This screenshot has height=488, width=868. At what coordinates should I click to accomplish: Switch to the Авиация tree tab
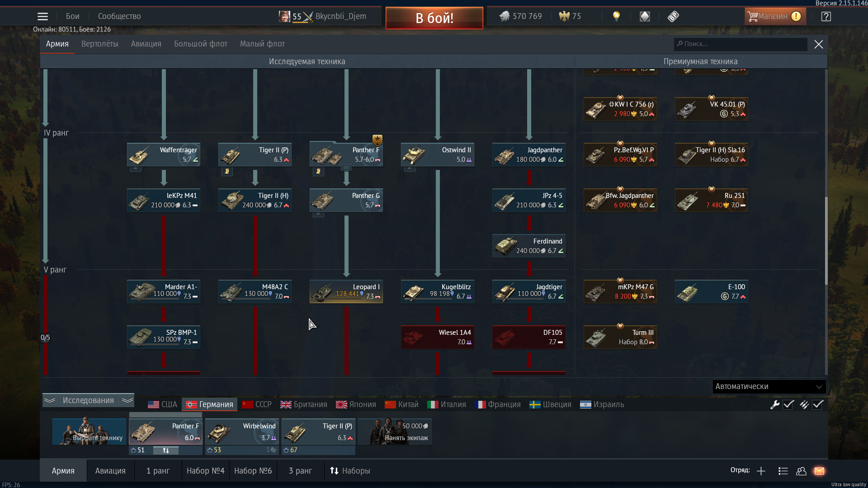pyautogui.click(x=146, y=44)
